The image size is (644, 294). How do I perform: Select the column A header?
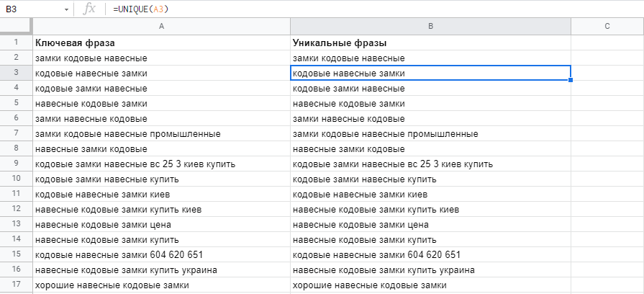pyautogui.click(x=161, y=27)
